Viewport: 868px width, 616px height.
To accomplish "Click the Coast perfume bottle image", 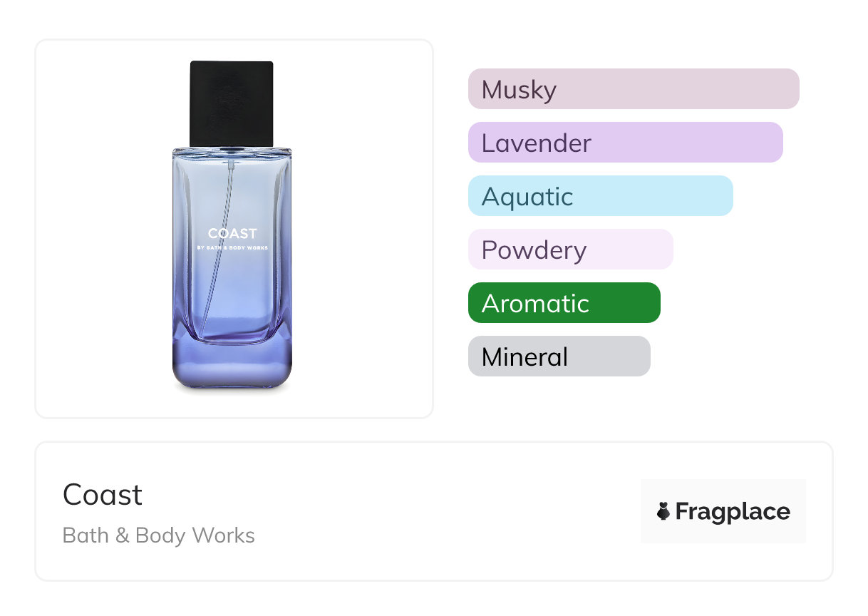I will [232, 226].
